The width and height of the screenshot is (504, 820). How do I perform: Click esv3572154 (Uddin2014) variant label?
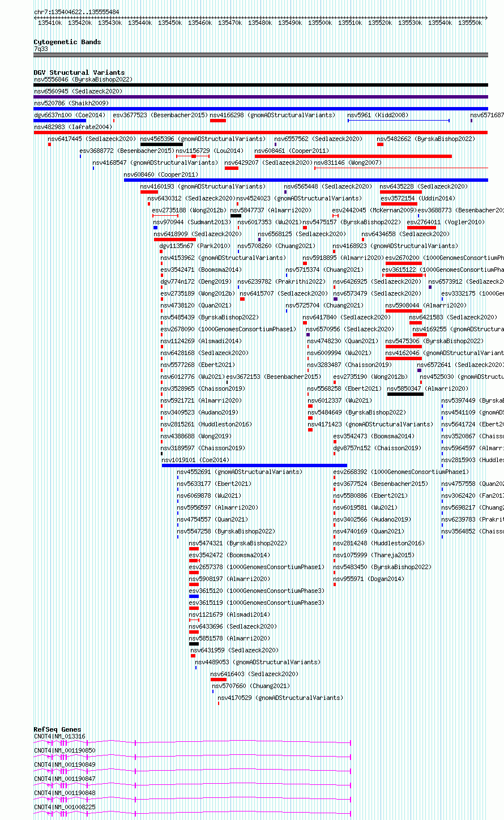pyautogui.click(x=418, y=198)
